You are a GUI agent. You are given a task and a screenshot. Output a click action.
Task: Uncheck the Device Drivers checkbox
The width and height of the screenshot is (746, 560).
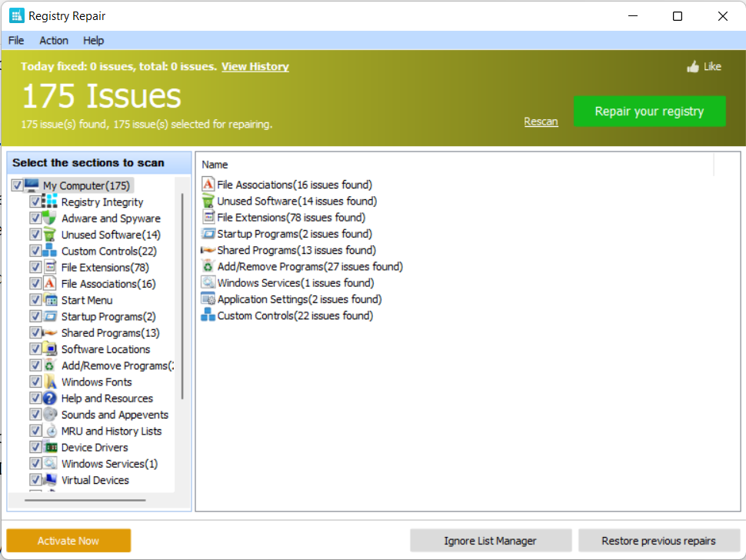tap(35, 447)
